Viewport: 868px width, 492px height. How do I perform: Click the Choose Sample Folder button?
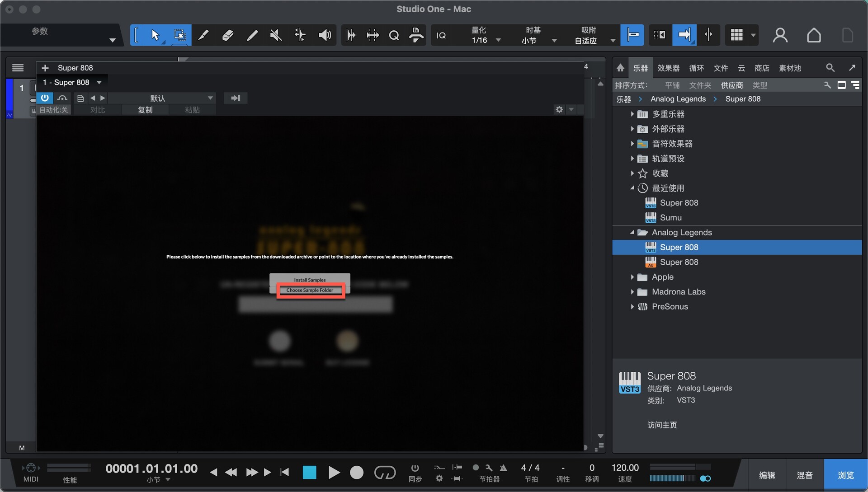(310, 291)
